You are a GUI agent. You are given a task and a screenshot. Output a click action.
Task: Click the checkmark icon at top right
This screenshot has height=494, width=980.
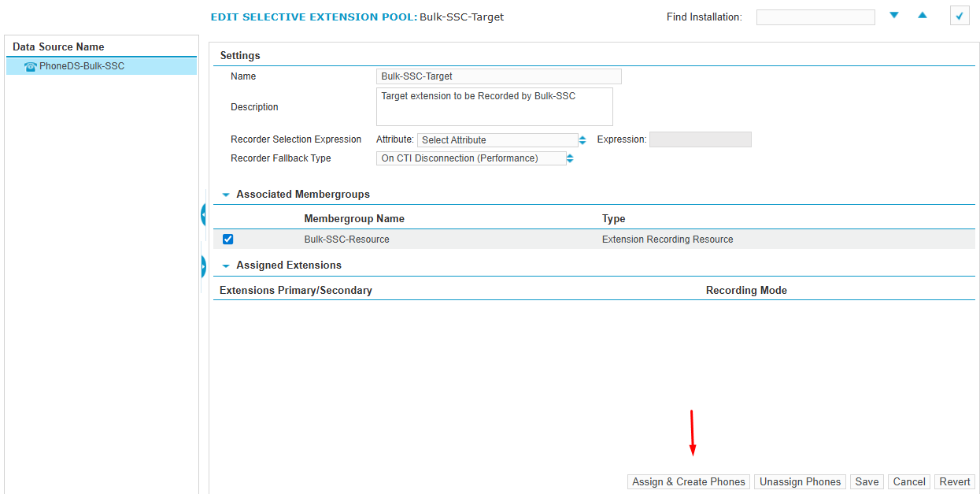959,16
